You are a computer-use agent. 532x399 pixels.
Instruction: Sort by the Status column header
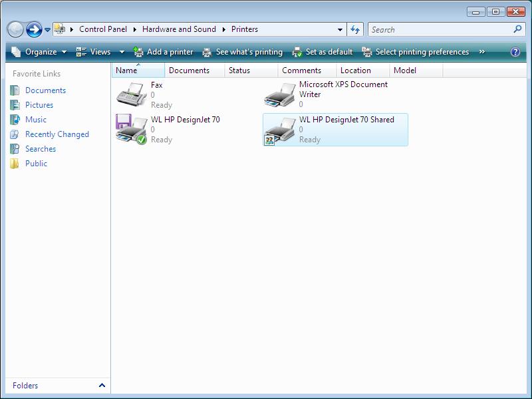point(251,70)
